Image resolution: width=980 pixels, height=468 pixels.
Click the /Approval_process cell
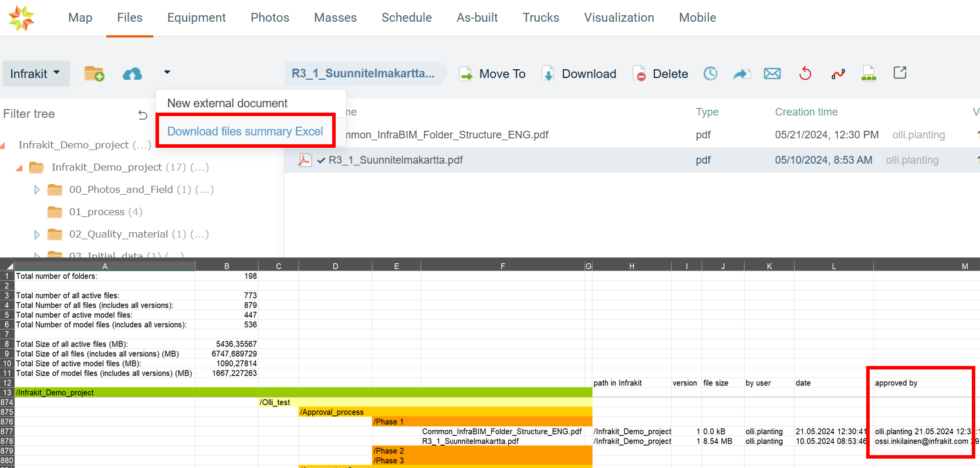point(445,412)
